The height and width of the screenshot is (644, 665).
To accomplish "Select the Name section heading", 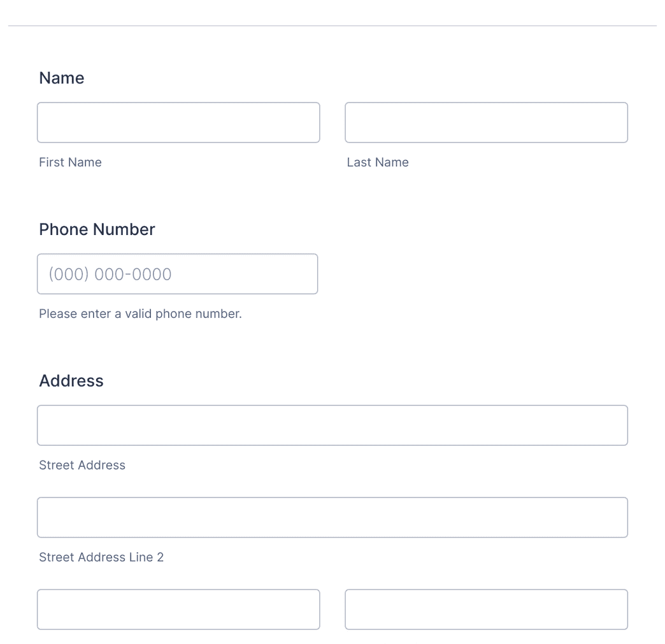I will (x=62, y=78).
